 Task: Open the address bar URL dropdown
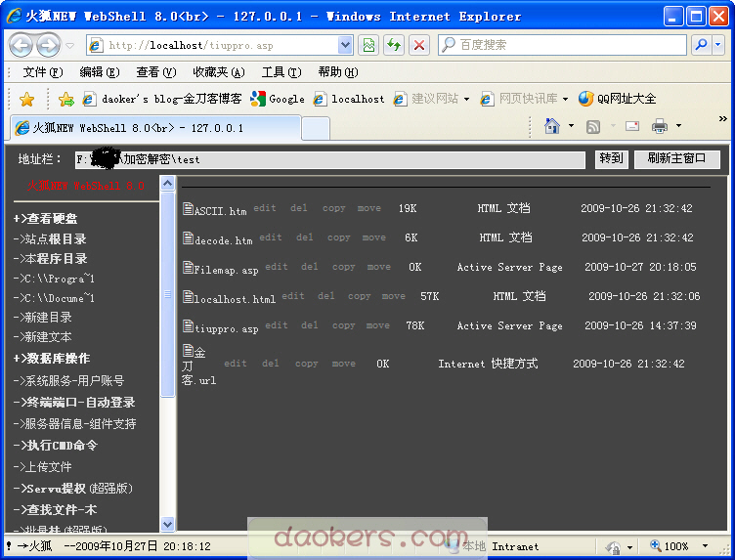tap(345, 45)
